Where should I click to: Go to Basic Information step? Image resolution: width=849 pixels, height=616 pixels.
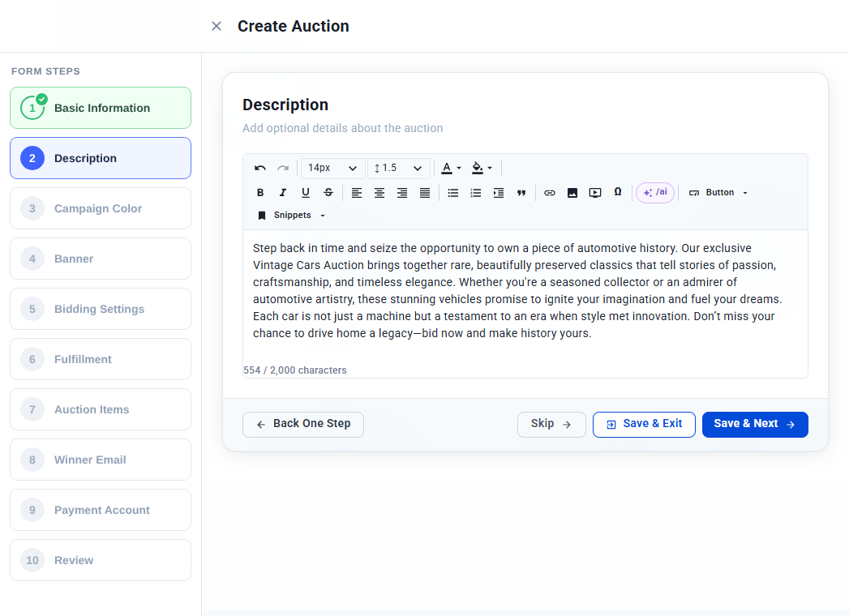pyautogui.click(x=101, y=108)
